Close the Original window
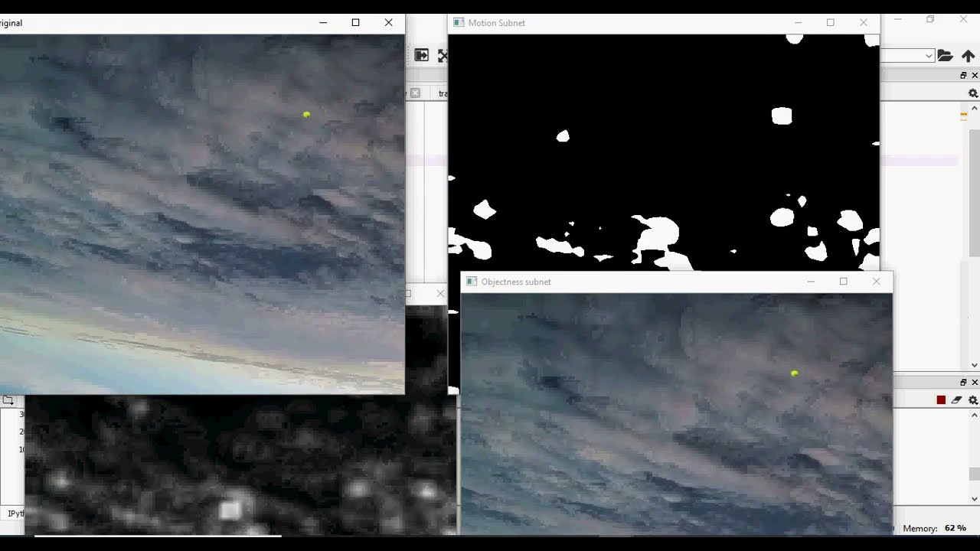 click(x=388, y=23)
